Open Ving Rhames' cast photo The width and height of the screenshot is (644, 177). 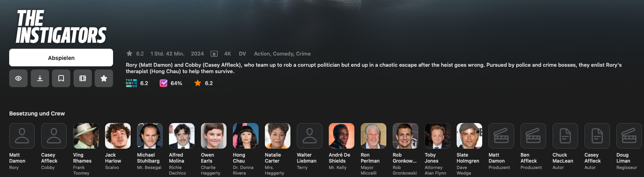pos(86,136)
